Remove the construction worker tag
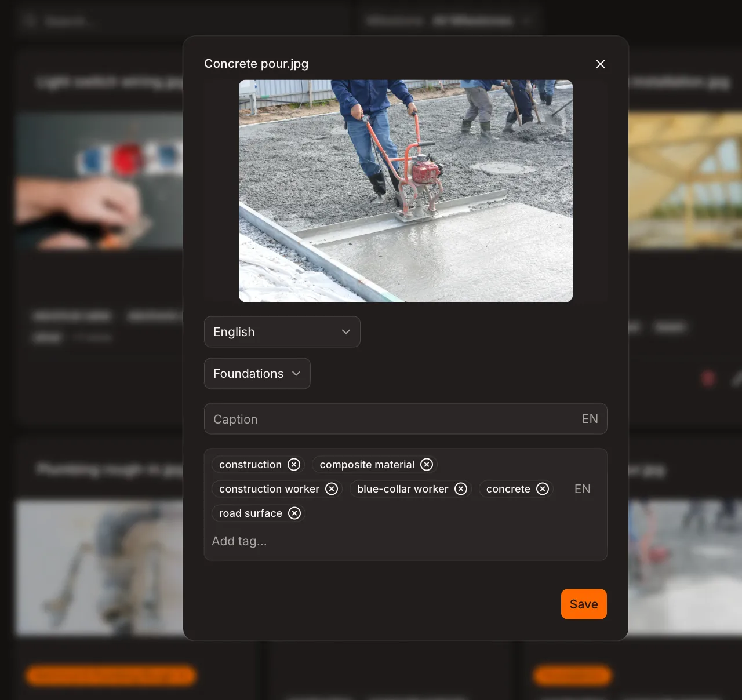The height and width of the screenshot is (700, 742). coord(332,489)
